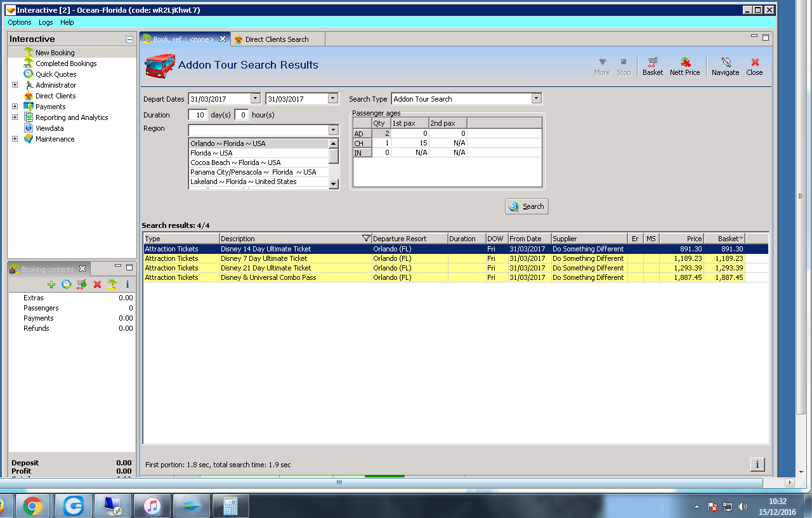The height and width of the screenshot is (518, 812).
Task: Open the Options menu
Action: pyautogui.click(x=20, y=22)
